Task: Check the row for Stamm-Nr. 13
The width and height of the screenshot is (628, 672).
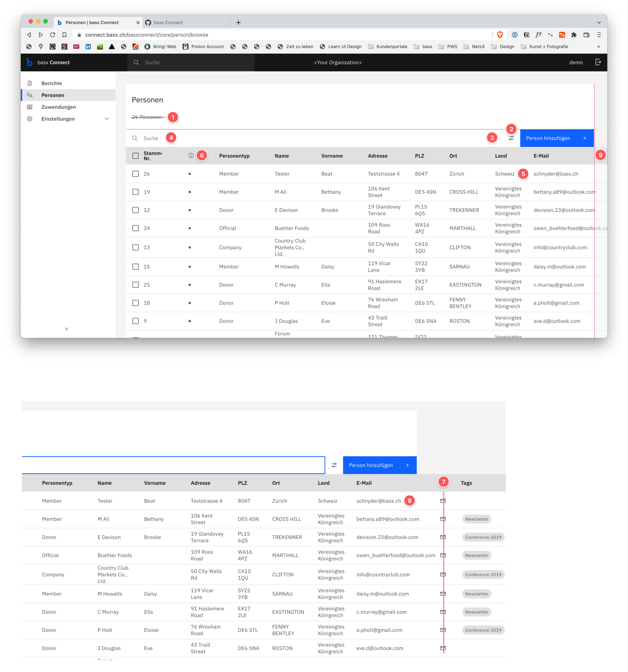Action: point(136,248)
